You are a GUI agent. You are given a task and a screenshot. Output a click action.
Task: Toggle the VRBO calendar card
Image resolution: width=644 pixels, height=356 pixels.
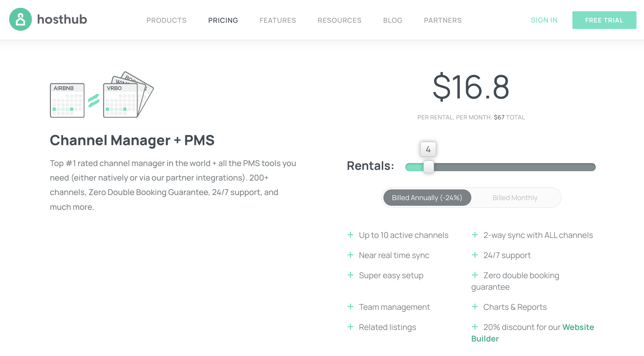coord(120,101)
